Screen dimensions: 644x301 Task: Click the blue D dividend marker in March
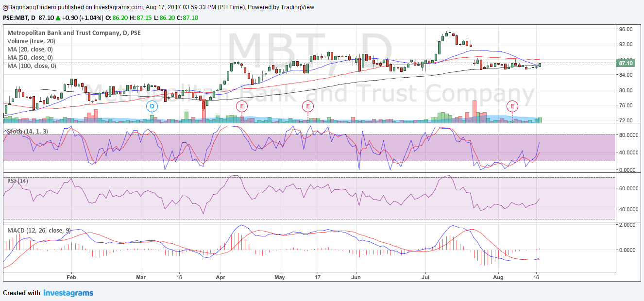tap(152, 105)
